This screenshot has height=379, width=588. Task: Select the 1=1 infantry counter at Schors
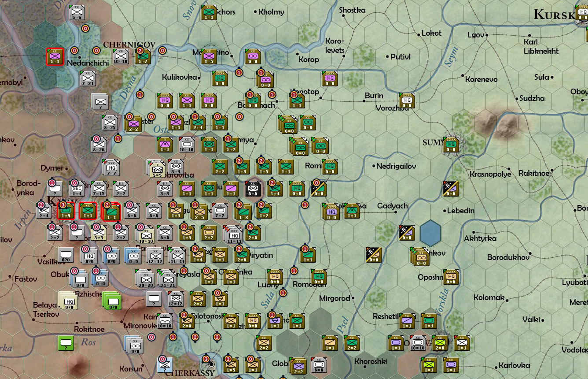[209, 13]
